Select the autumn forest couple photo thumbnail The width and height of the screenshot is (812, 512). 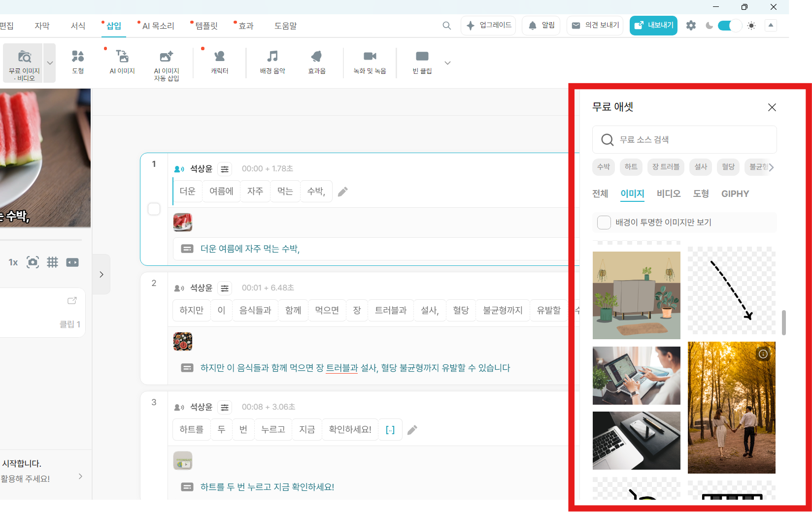(x=731, y=407)
